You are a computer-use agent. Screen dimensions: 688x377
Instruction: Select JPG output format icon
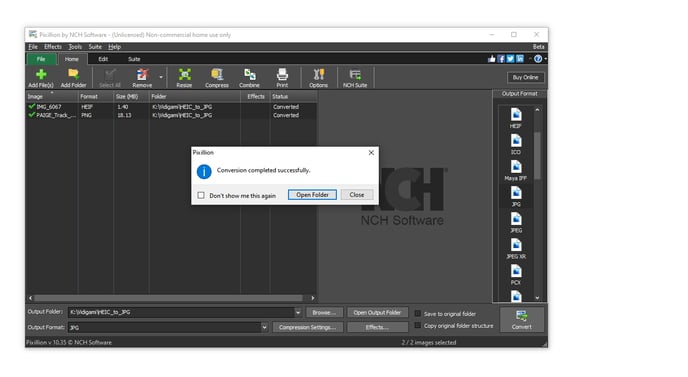pyautogui.click(x=516, y=196)
